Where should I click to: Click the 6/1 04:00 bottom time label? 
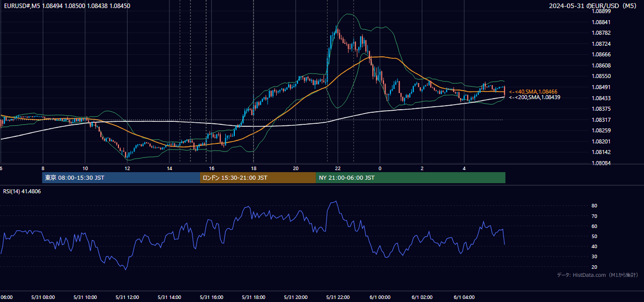click(464, 297)
